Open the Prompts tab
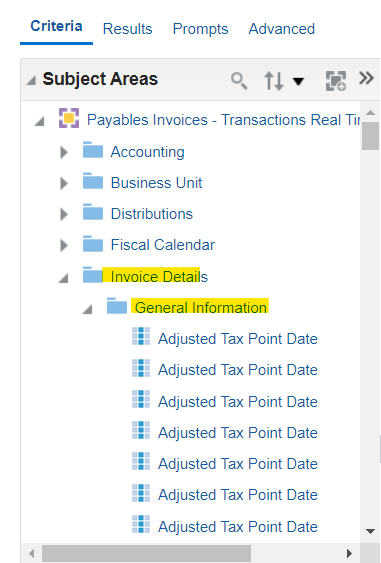The width and height of the screenshot is (381, 563). click(200, 29)
